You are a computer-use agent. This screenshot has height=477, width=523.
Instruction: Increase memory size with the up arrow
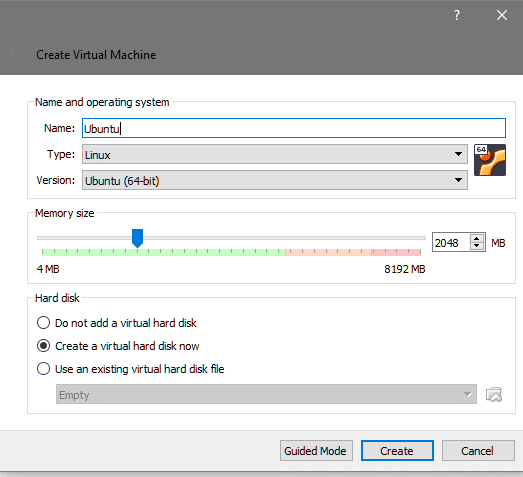click(477, 238)
